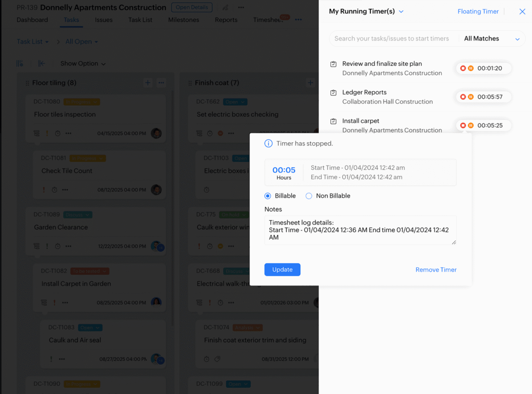Image resolution: width=532 pixels, height=394 pixels.
Task: Click the Remove Timer link
Action: click(x=436, y=269)
